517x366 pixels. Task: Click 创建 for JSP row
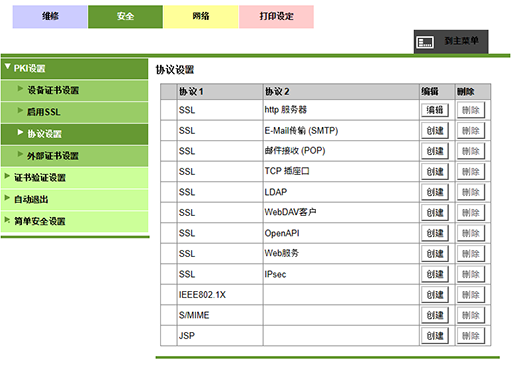[435, 336]
